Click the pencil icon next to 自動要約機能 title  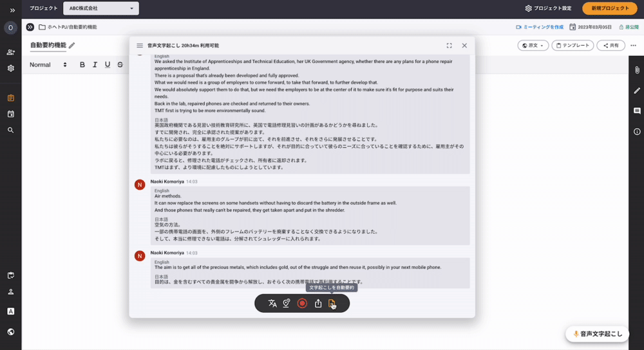pos(72,46)
